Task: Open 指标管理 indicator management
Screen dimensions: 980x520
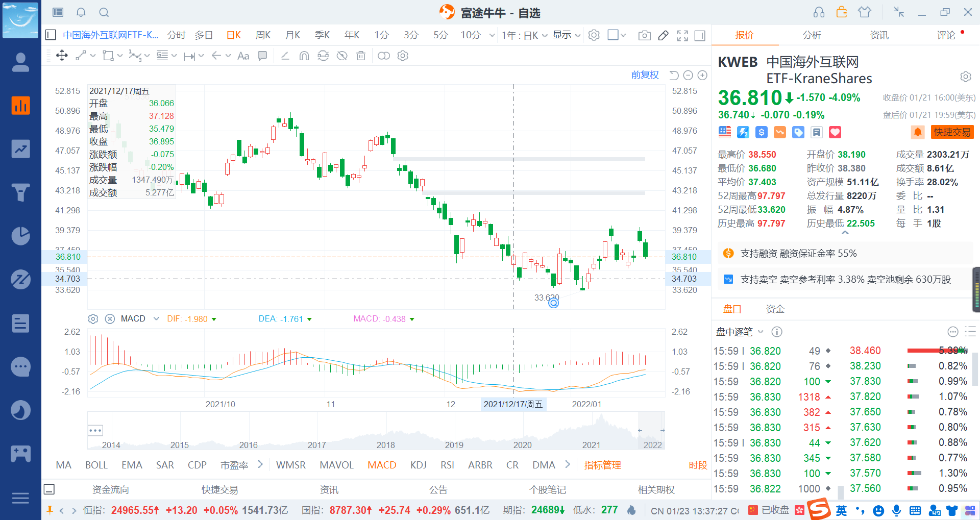Action: 602,465
